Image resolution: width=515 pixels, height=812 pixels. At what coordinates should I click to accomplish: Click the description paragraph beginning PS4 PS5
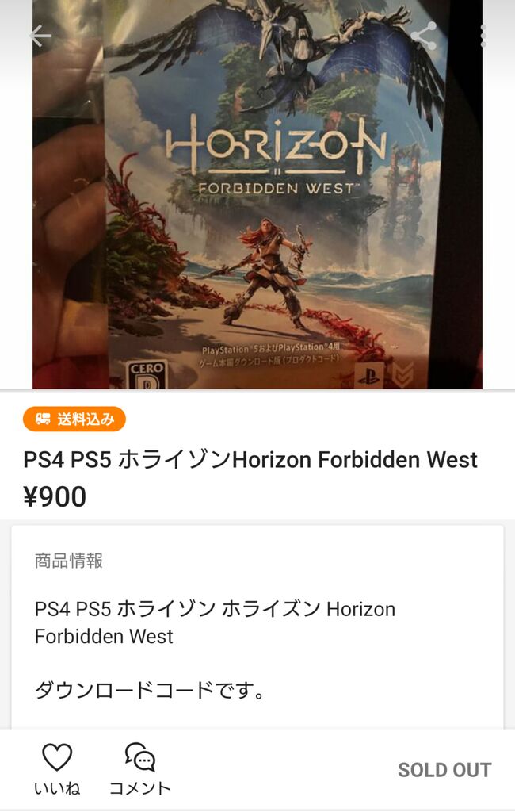point(215,622)
